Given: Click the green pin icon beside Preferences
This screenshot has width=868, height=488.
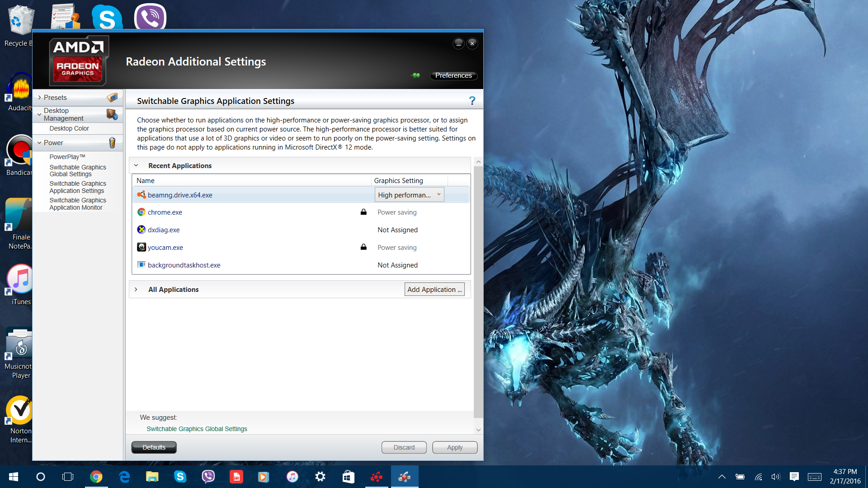Looking at the screenshot, I should coord(416,75).
